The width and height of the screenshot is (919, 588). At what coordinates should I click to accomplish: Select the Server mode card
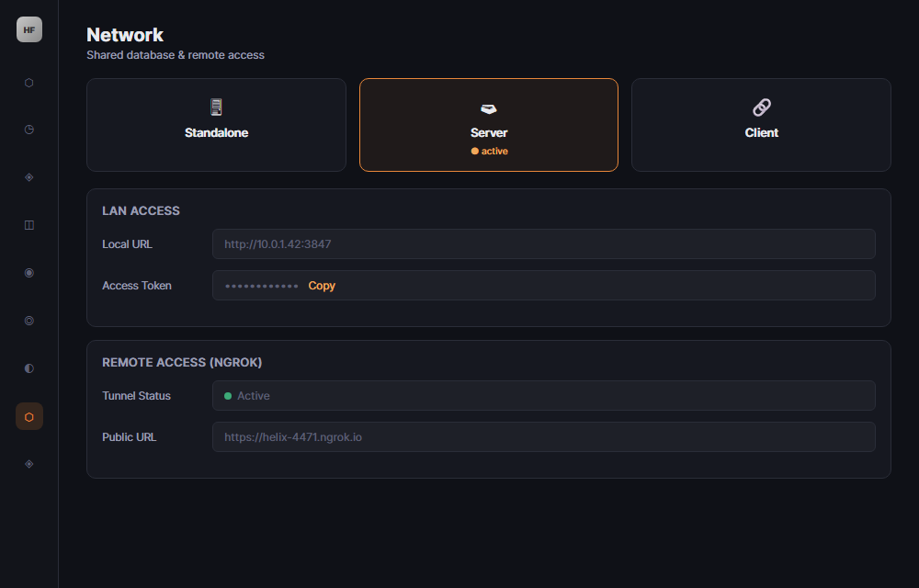[489, 125]
